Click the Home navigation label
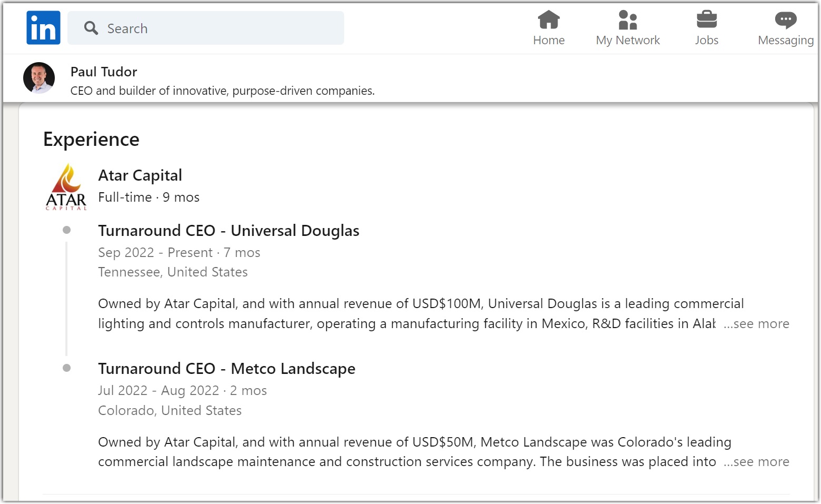 click(x=549, y=41)
